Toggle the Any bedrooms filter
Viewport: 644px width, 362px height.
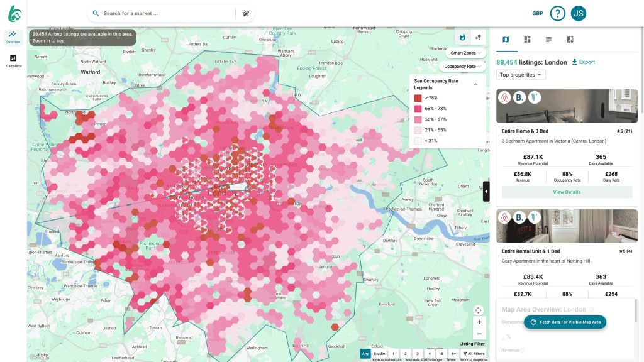point(365,354)
